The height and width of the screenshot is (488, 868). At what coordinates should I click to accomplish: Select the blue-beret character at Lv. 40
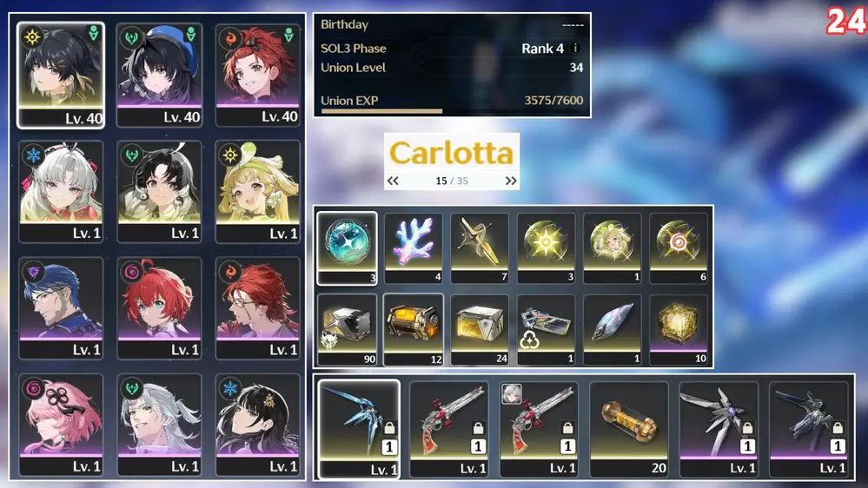[x=159, y=76]
